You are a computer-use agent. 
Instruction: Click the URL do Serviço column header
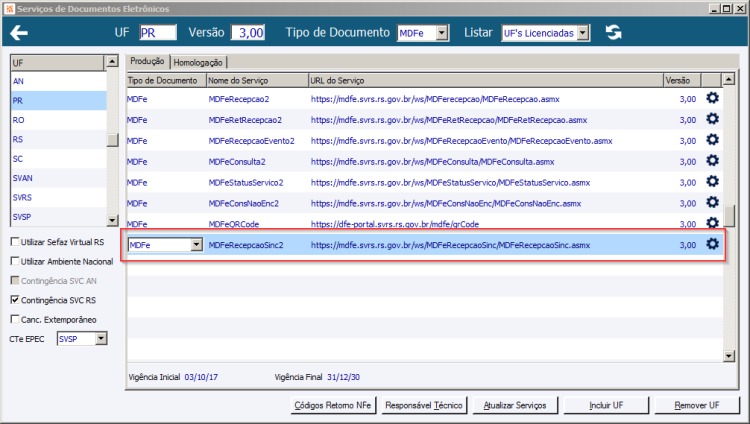[x=486, y=80]
